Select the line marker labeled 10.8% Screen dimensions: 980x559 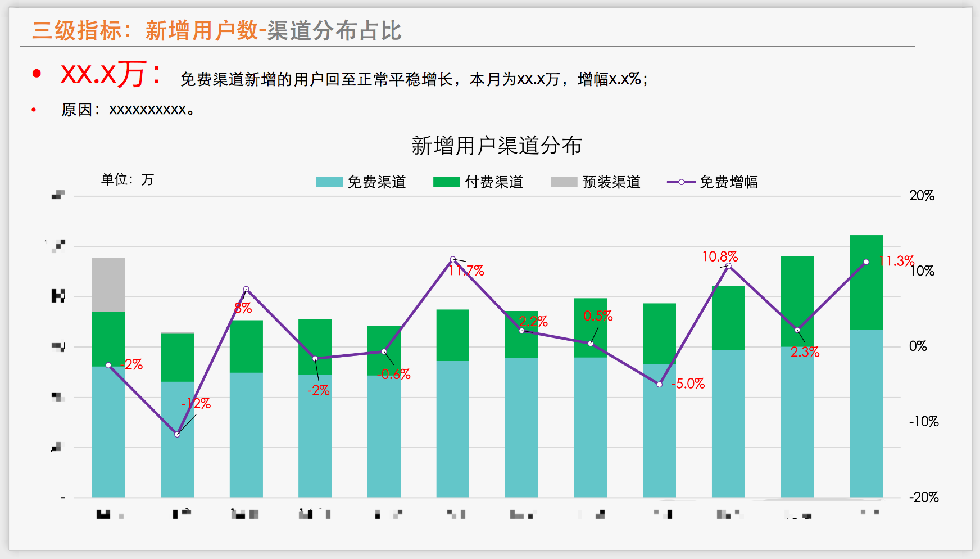point(728,266)
